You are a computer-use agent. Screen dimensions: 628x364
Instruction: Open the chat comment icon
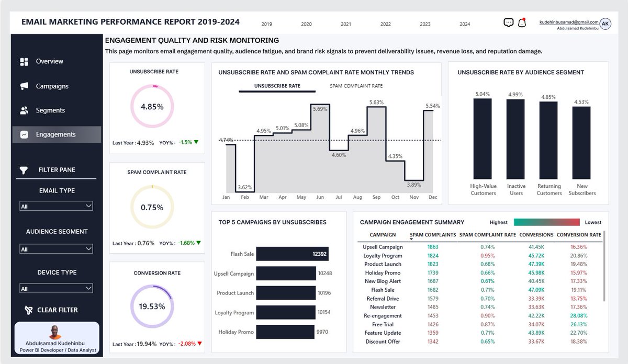[x=508, y=22]
